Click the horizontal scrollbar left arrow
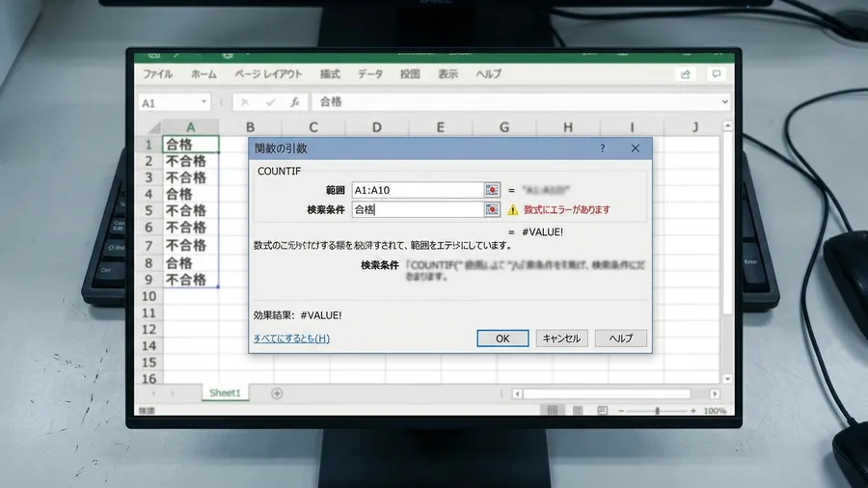 tap(517, 393)
